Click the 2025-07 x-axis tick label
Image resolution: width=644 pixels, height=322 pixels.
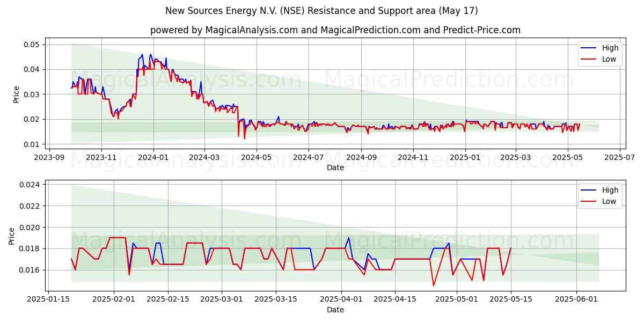619,157
